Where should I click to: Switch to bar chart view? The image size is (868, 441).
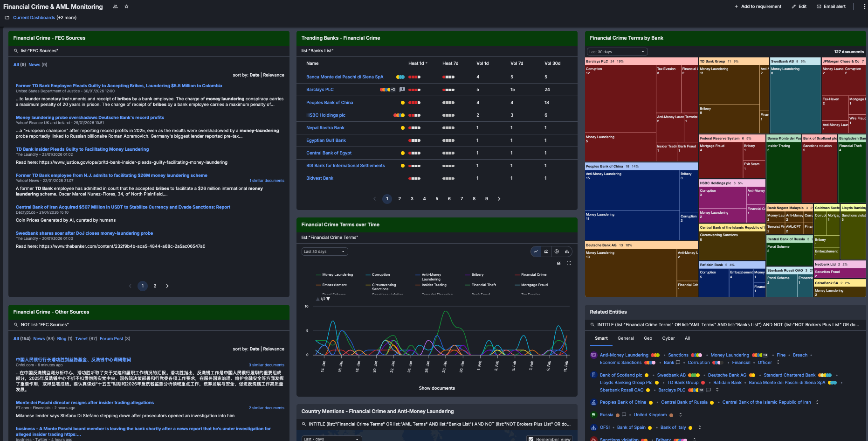(x=567, y=252)
